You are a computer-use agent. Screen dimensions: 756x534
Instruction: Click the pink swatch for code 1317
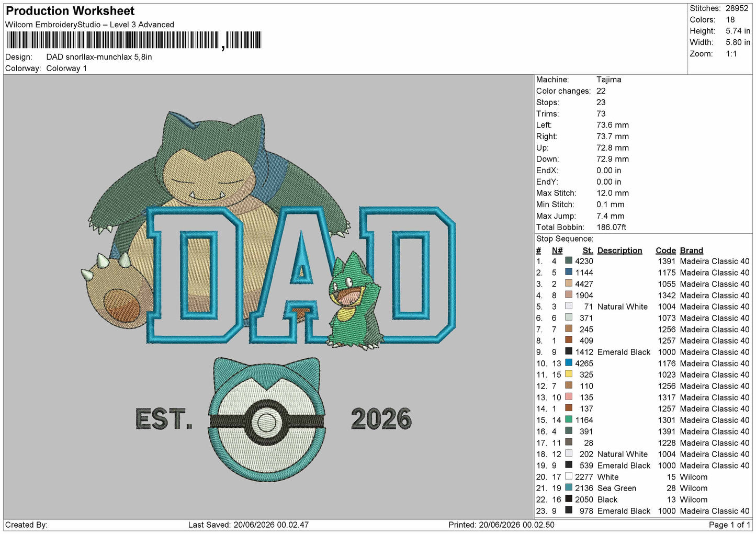pyautogui.click(x=569, y=396)
